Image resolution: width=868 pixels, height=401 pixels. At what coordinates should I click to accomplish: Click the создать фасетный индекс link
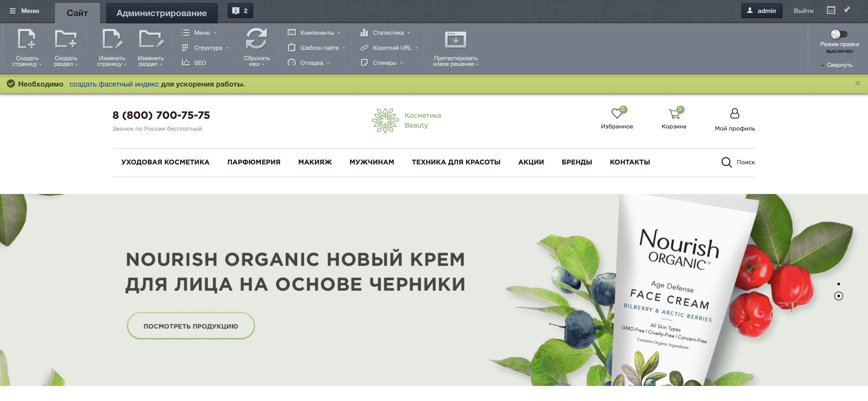(x=114, y=84)
